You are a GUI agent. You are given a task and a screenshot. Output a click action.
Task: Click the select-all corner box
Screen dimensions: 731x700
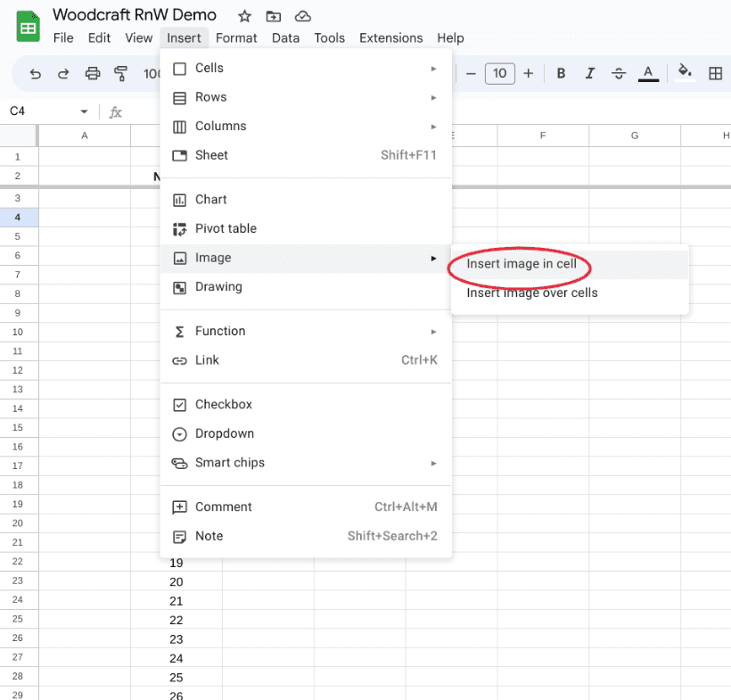click(x=19, y=136)
